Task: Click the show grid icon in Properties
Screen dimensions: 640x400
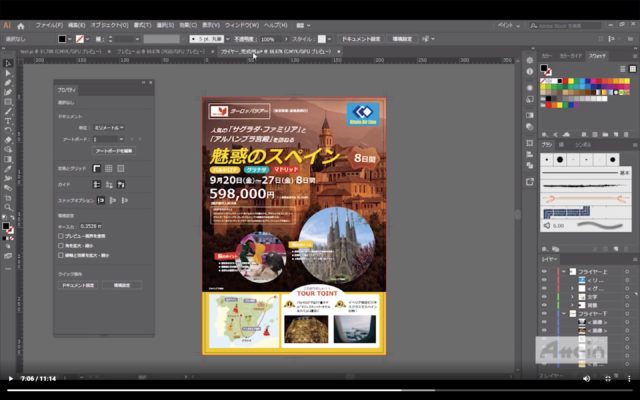Action: click(x=109, y=168)
